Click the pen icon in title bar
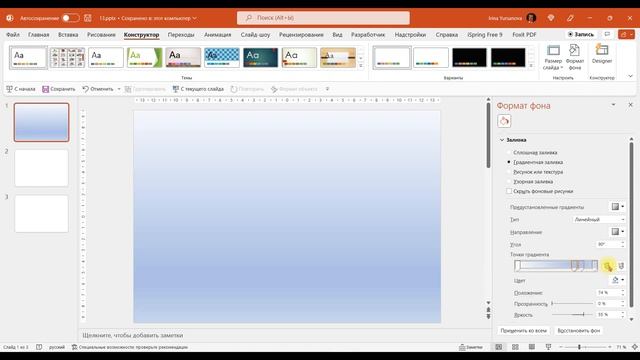This screenshot has height=360, width=640. pos(570,18)
